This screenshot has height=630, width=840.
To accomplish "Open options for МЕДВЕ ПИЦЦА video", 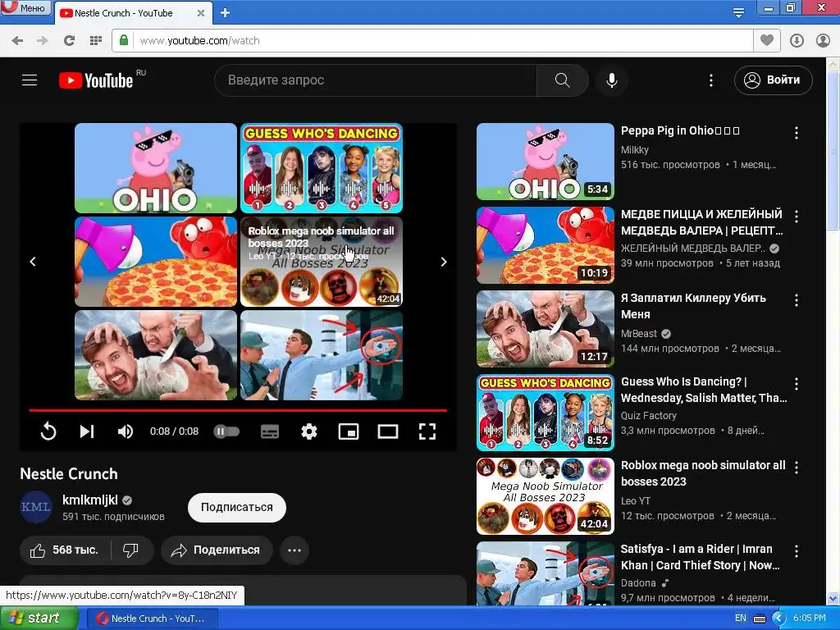I will (797, 217).
